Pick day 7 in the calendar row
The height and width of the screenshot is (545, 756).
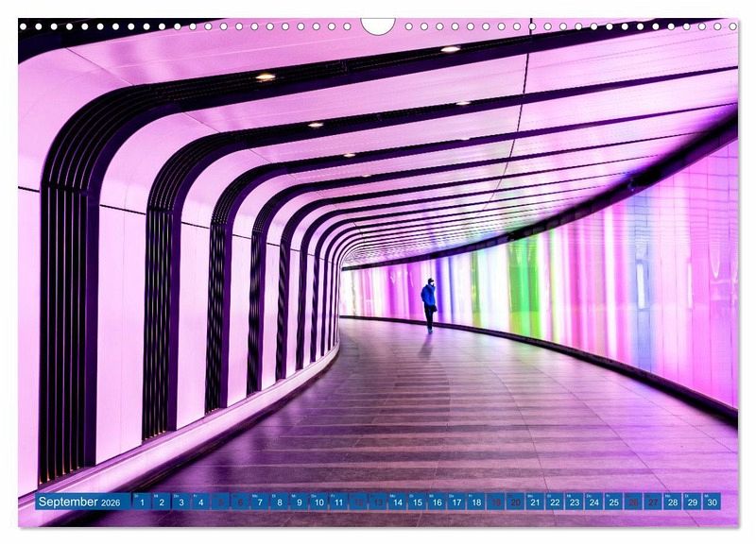point(260,502)
